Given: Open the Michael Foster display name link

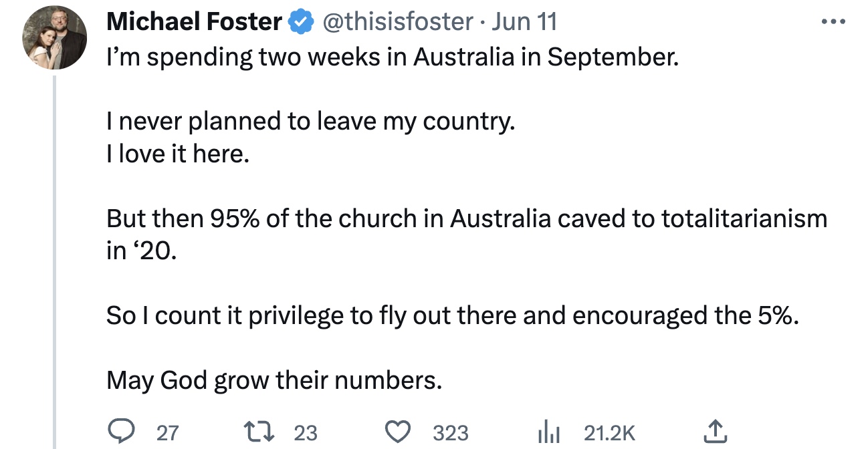Looking at the screenshot, I should (194, 22).
